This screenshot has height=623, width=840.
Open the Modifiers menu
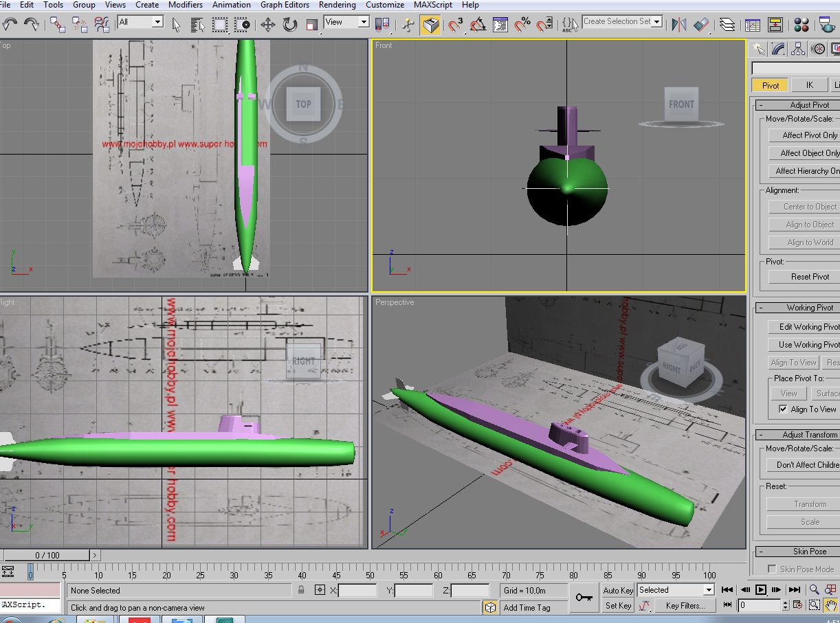(x=186, y=5)
